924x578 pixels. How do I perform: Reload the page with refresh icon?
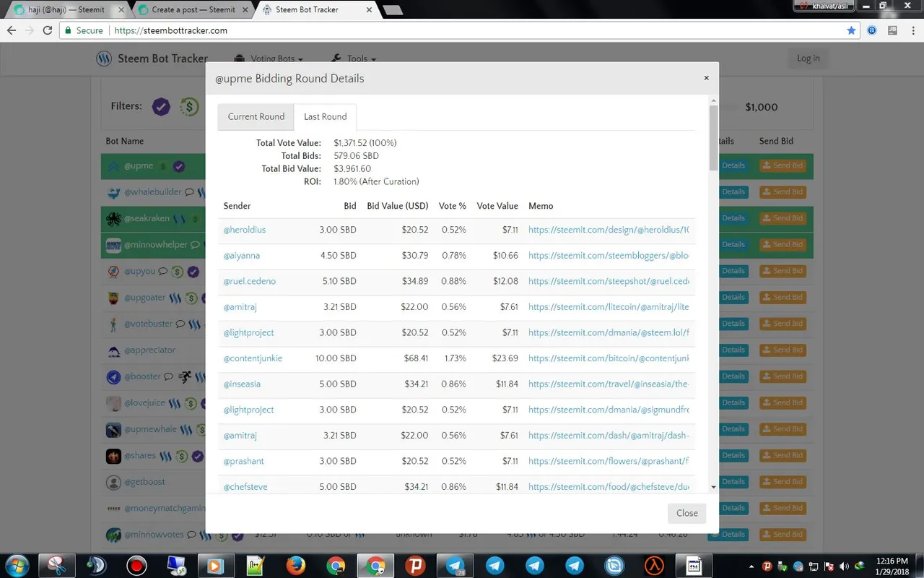pos(48,30)
